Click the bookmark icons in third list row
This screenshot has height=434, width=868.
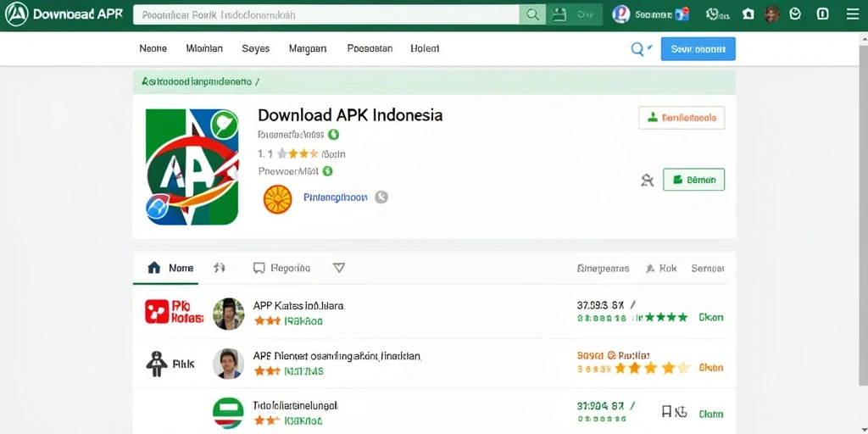(x=674, y=412)
